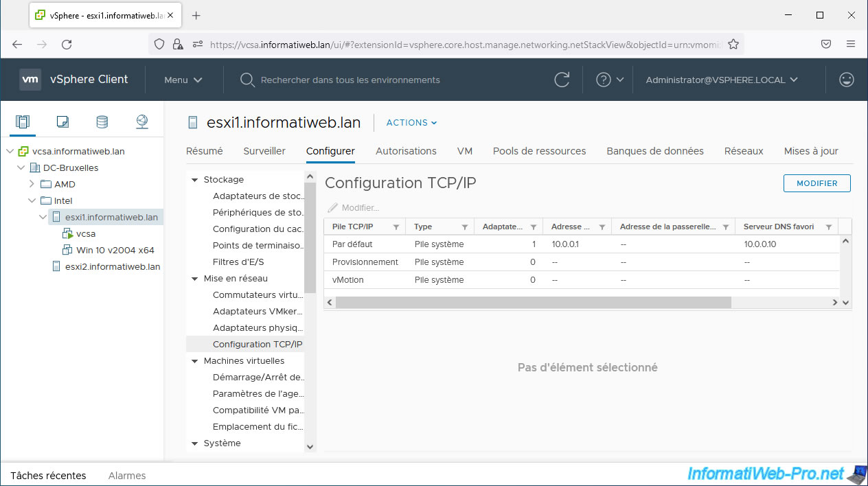
Task: Select the Par défaut TCP/IP stack row
Action: (x=581, y=244)
